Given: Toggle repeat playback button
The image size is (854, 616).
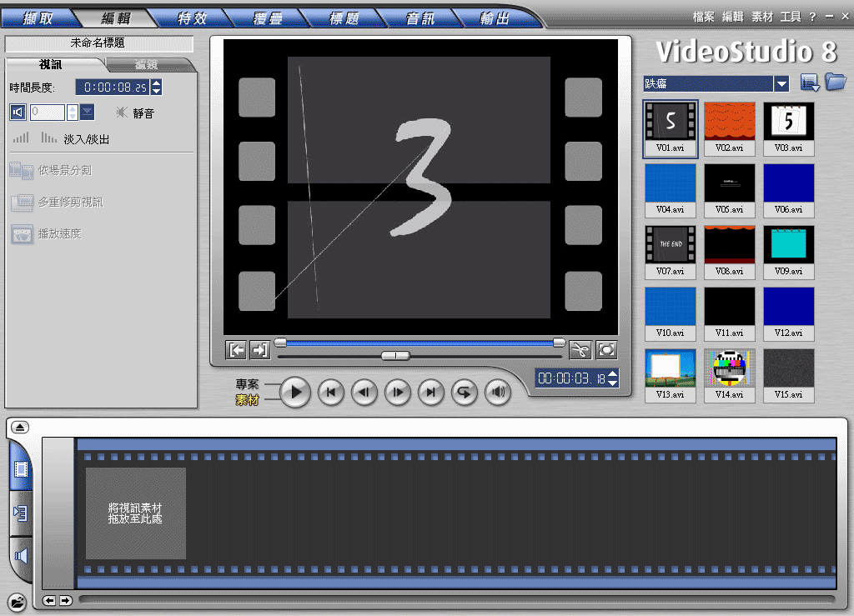Looking at the screenshot, I should coord(465,392).
